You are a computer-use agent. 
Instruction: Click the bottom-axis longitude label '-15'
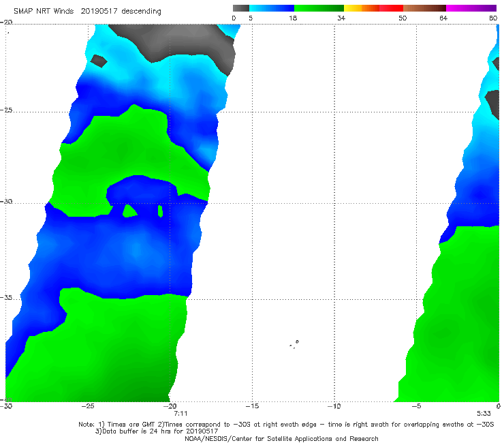[x=252, y=406]
